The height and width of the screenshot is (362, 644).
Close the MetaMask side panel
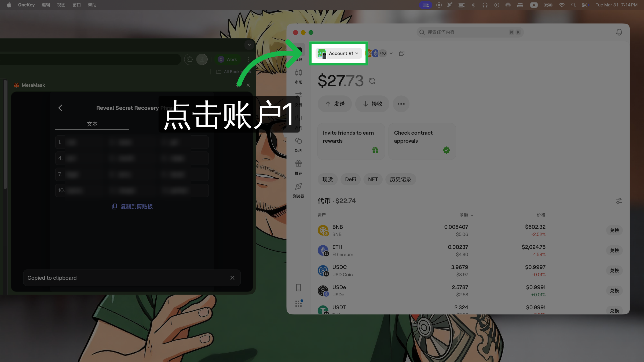click(x=248, y=85)
